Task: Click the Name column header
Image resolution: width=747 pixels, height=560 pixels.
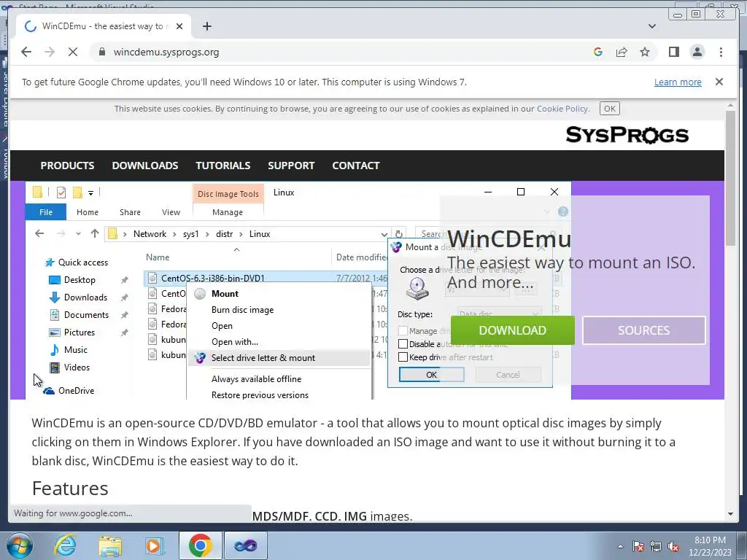Action: pos(158,257)
